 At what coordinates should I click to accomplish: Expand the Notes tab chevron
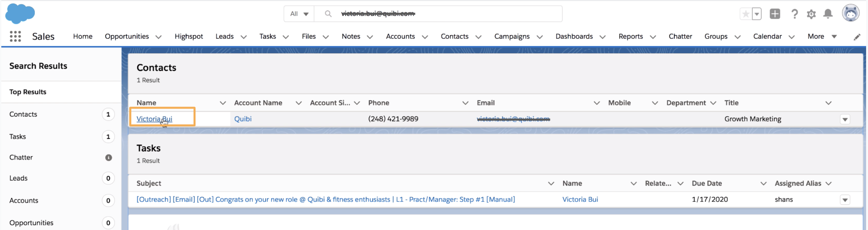tap(370, 37)
